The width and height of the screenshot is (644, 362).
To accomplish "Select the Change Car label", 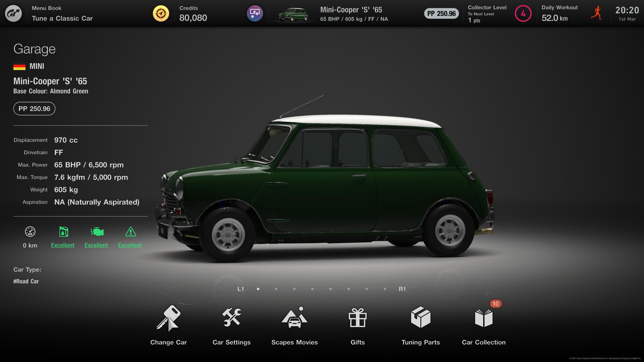I will coord(168,342).
